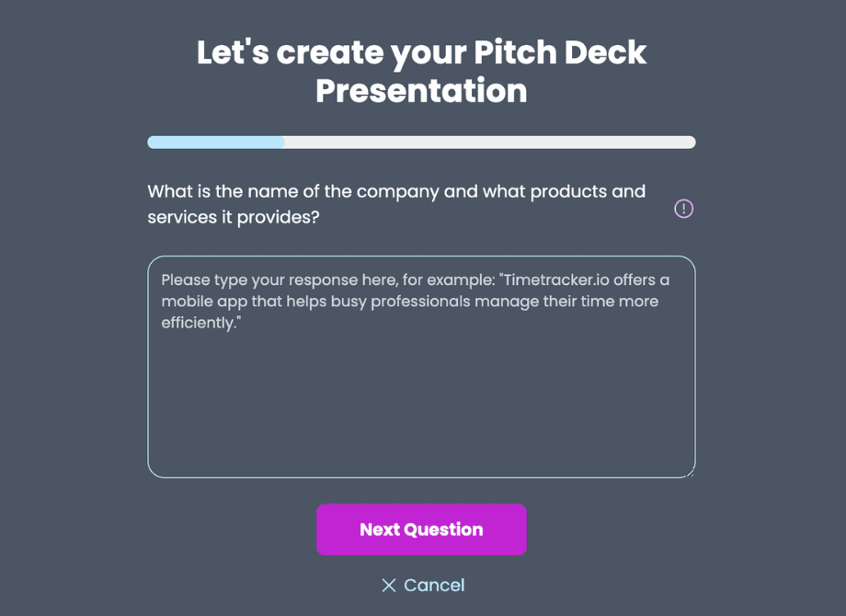Click the resize handle of the text area
This screenshot has width=846, height=616.
coord(690,473)
